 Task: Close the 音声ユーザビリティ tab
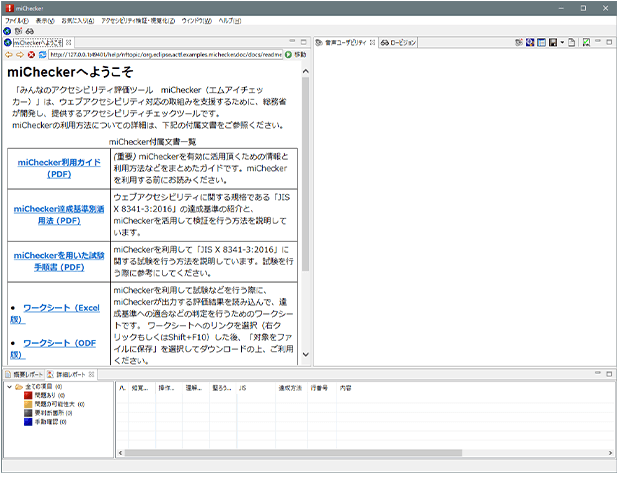tap(372, 43)
